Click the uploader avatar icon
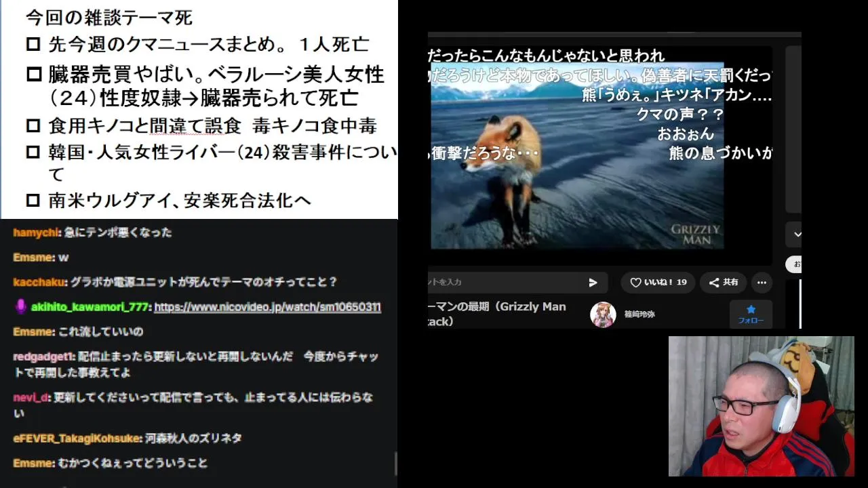868x488 pixels. pos(603,314)
